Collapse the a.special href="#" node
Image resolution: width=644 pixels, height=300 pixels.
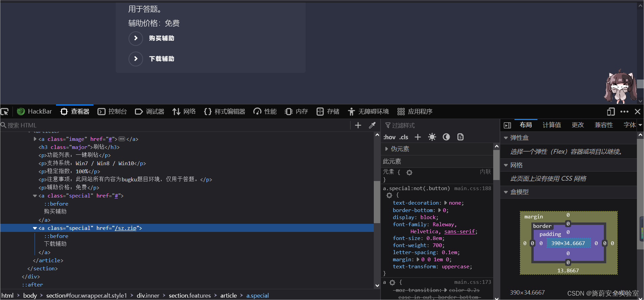(35, 196)
